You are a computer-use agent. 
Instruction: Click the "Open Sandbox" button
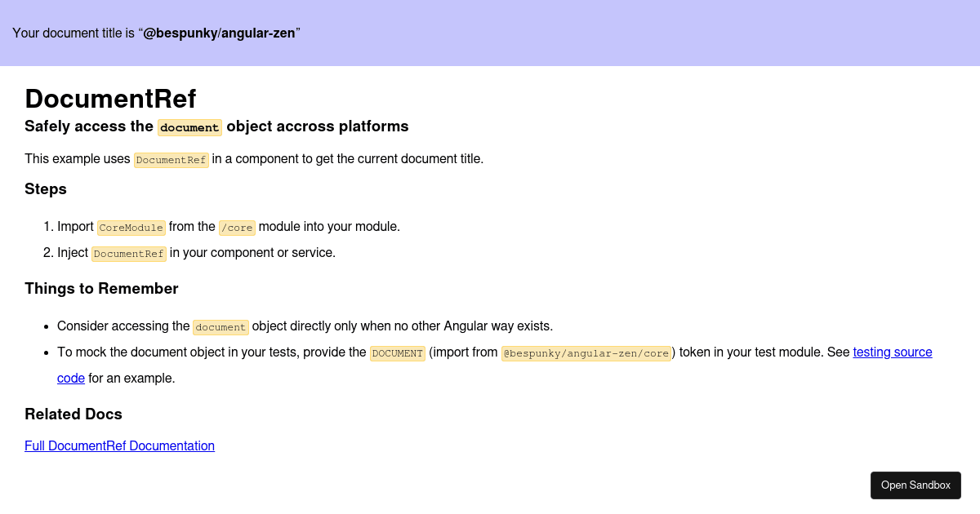(915, 485)
